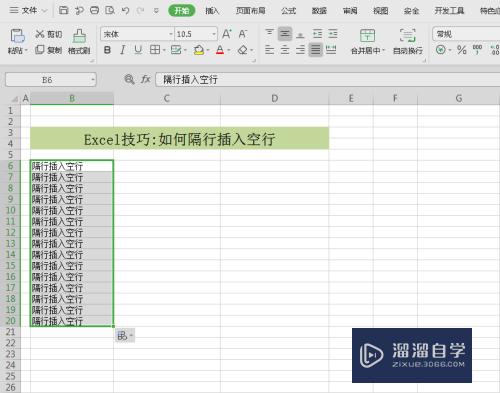Click the merged title cell Excel技巧
500x393 pixels.
(x=179, y=138)
